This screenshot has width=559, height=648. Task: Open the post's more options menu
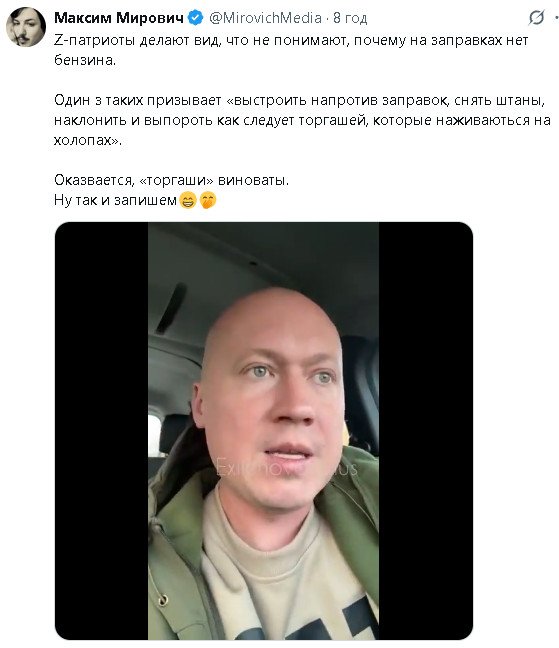click(557, 18)
